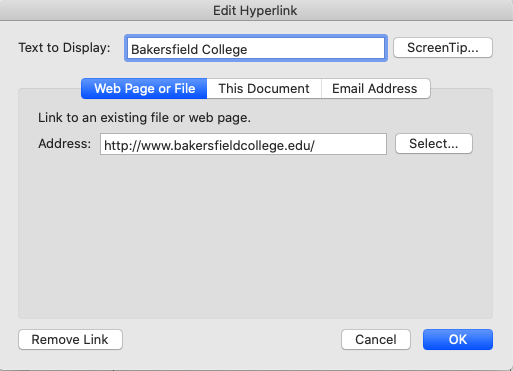Click the Edit Hyperlink title bar

(255, 10)
